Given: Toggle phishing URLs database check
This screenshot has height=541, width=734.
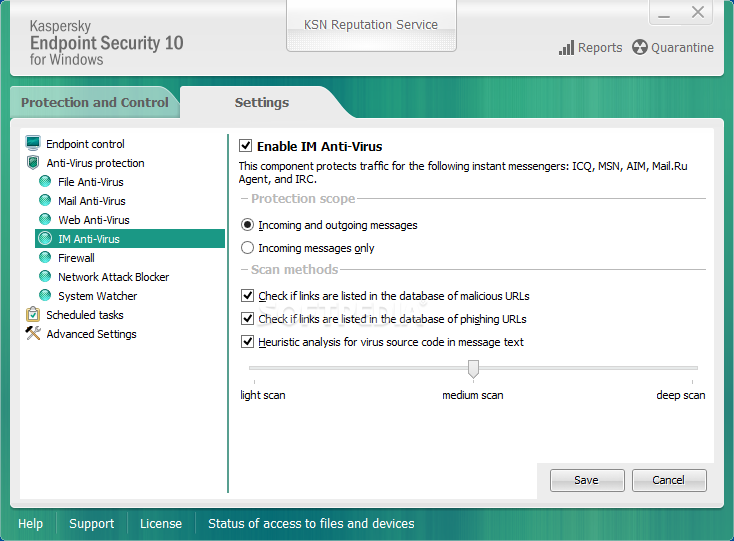Looking at the screenshot, I should [x=247, y=319].
